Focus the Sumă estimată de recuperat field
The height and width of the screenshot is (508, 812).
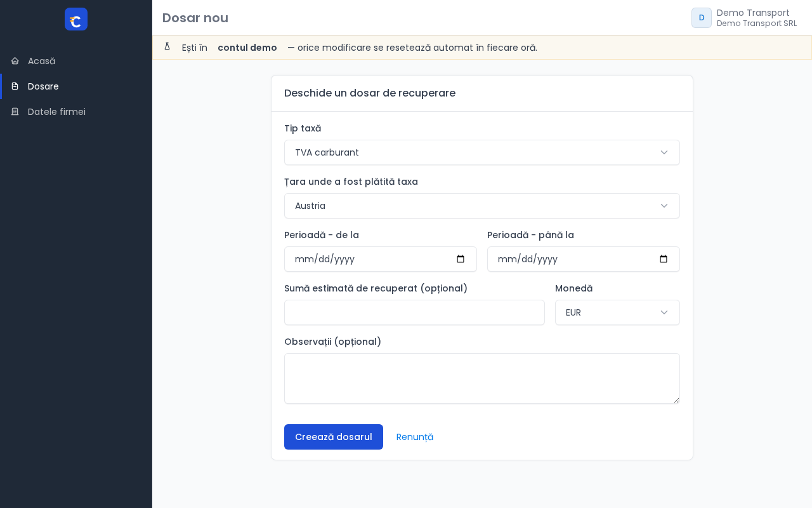pyautogui.click(x=414, y=312)
